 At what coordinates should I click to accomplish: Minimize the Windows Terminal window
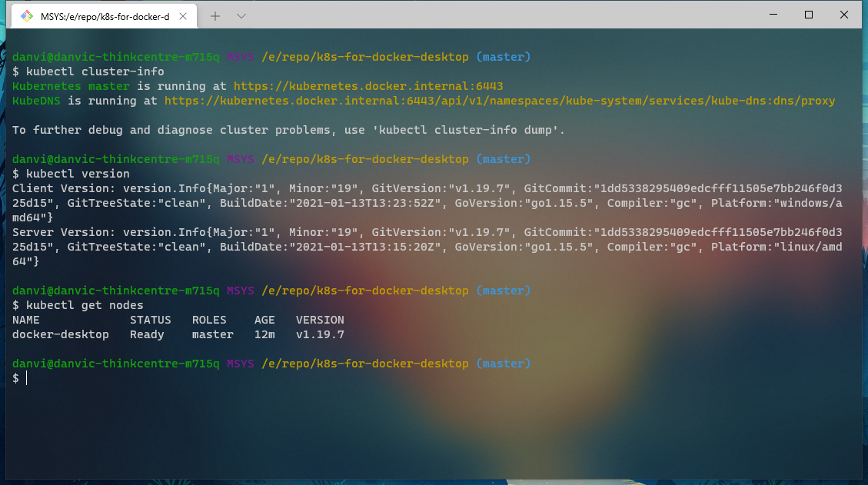[773, 15]
